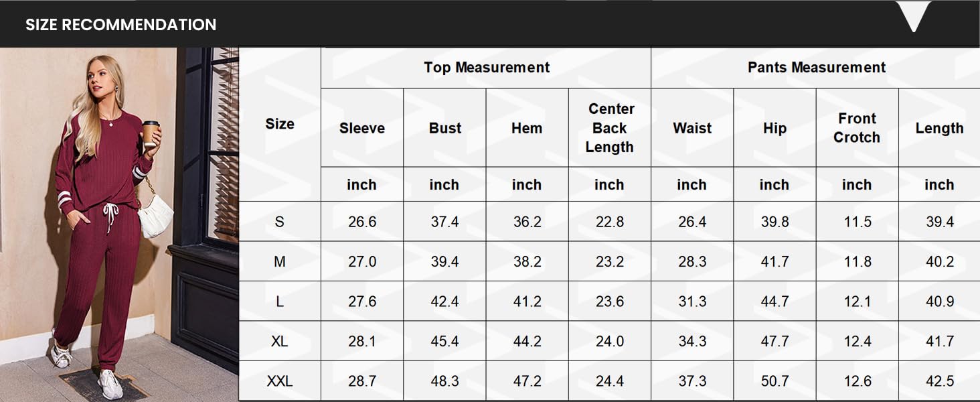Select the XL size row label
Screen dimensions: 980x402
tap(280, 341)
